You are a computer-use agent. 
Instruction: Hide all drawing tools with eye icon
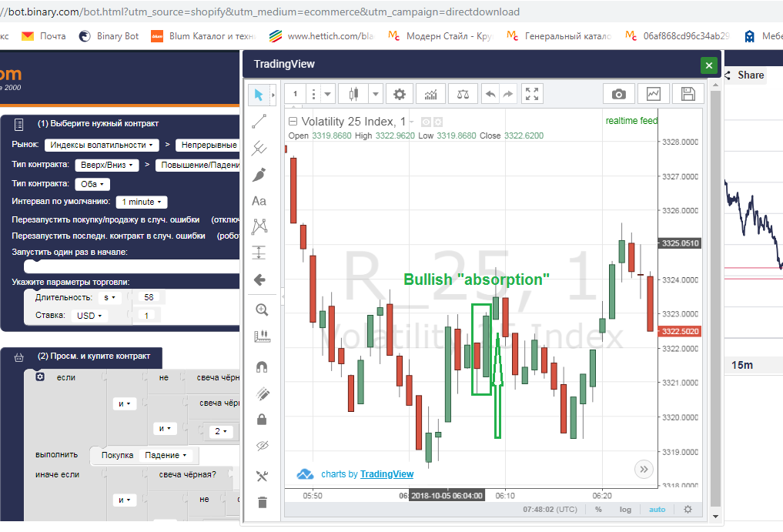[x=263, y=446]
